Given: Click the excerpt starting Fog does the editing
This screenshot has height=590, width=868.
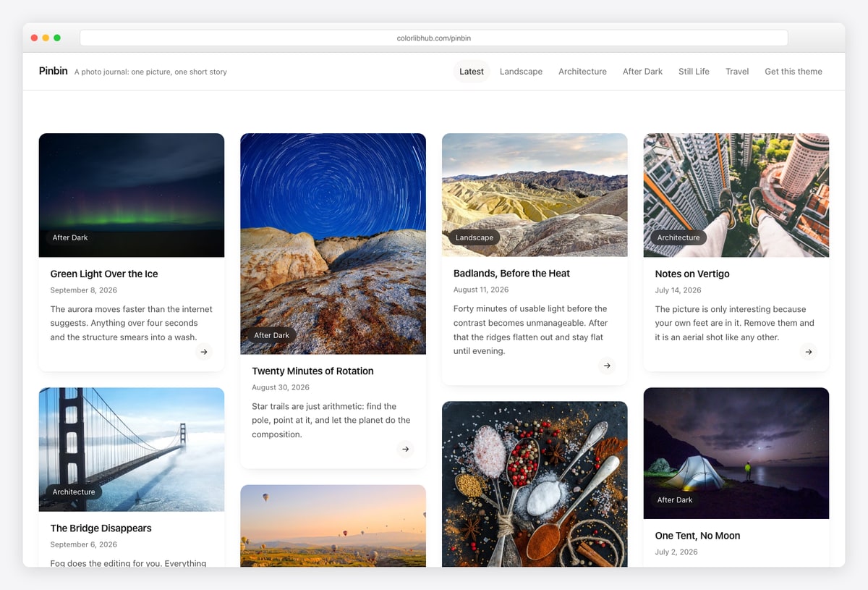Looking at the screenshot, I should (128, 563).
